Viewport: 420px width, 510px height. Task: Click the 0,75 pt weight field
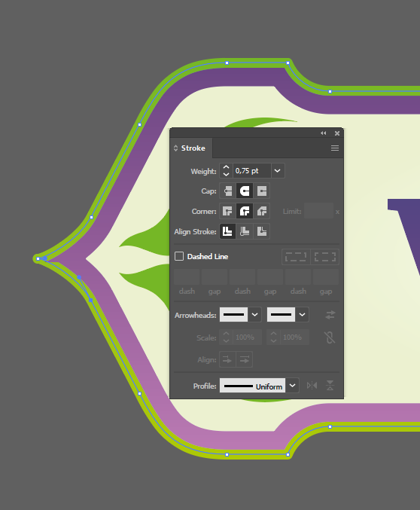pos(252,171)
